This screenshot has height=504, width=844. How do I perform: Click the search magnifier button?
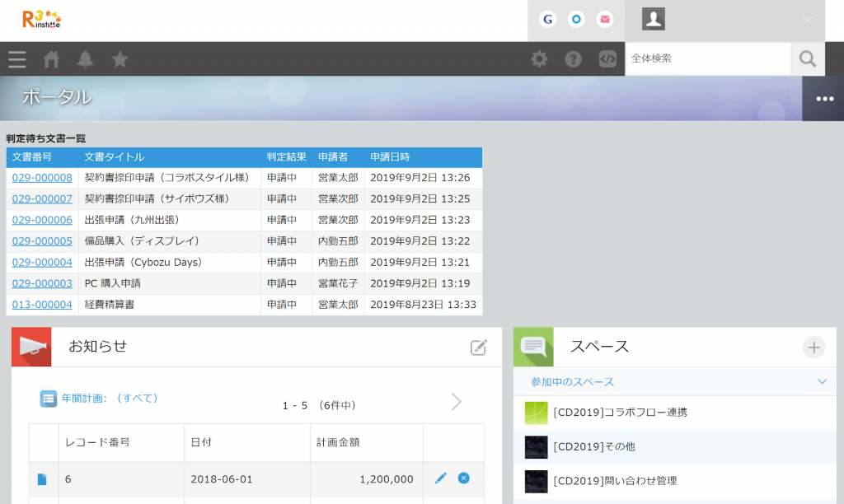pos(808,58)
